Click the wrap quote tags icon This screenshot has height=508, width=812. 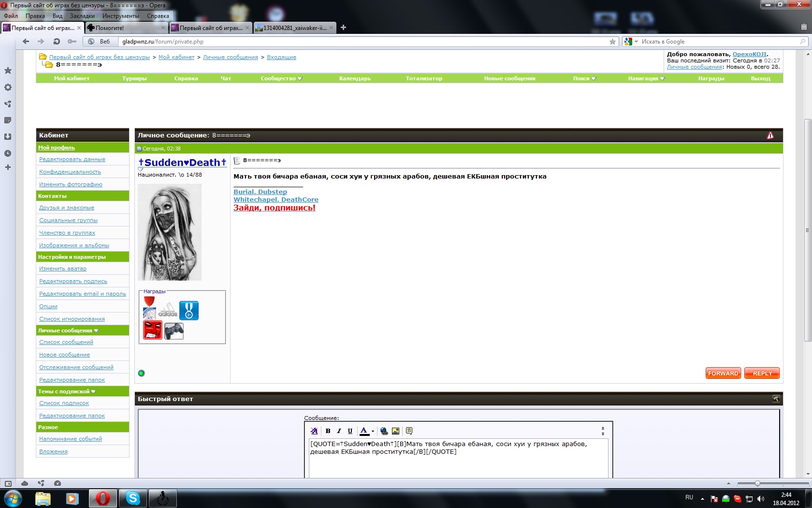point(409,431)
